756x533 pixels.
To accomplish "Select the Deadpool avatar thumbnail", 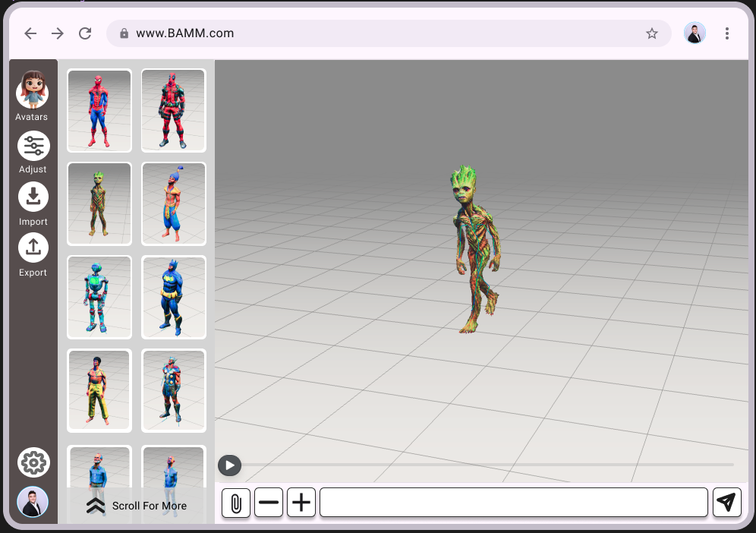I will (174, 110).
